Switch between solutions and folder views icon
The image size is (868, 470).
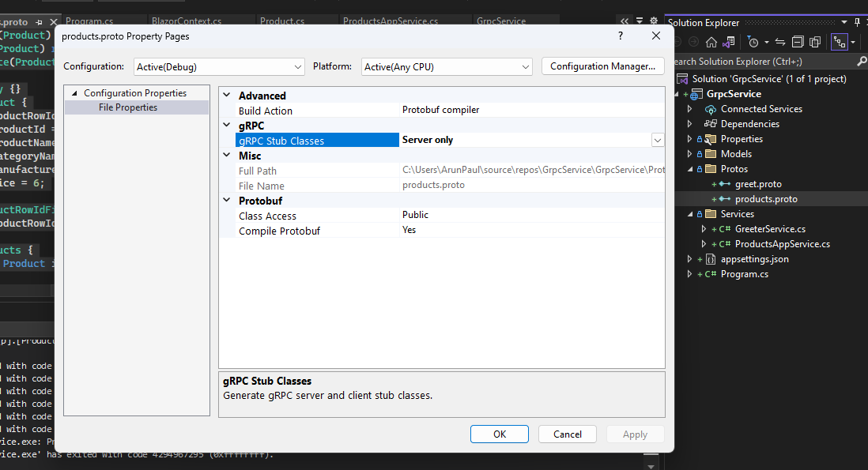pos(729,42)
